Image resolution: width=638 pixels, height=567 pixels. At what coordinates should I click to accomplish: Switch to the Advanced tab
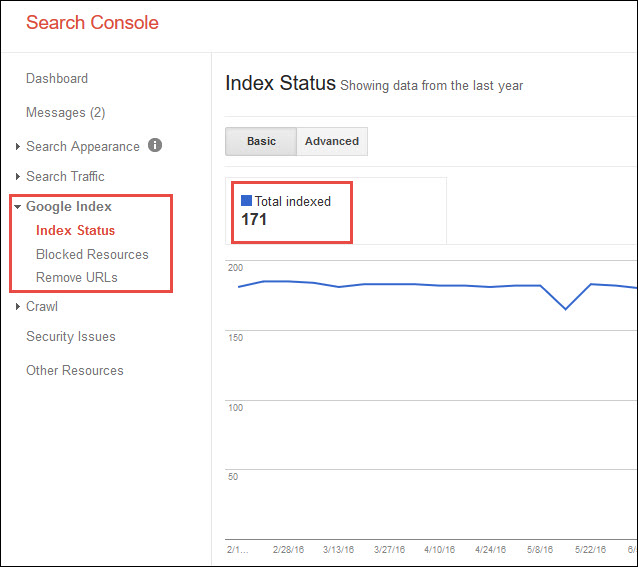[x=332, y=141]
